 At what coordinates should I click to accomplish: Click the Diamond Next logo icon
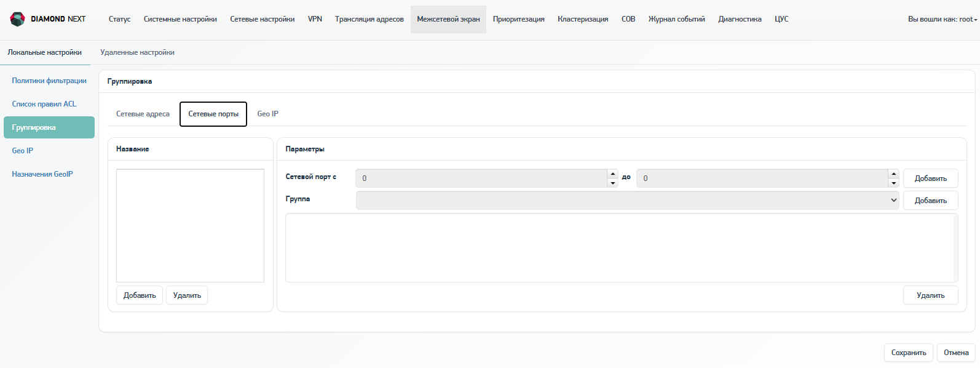tap(17, 19)
